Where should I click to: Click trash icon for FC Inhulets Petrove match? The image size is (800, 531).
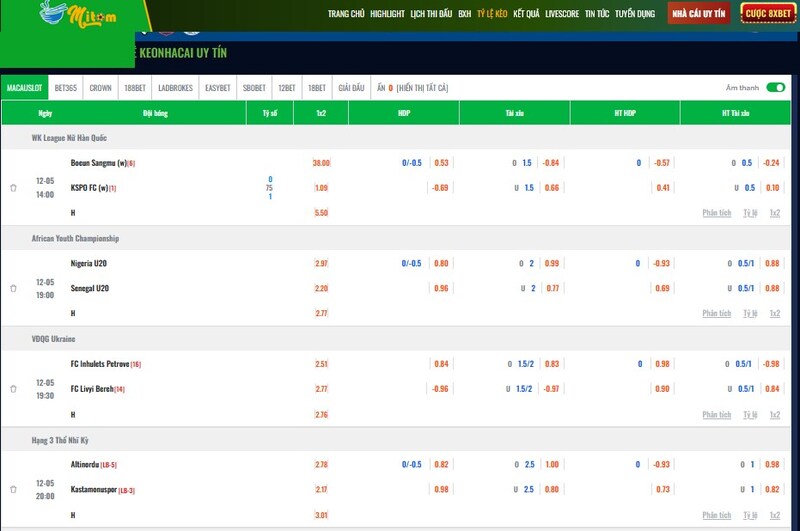14,389
